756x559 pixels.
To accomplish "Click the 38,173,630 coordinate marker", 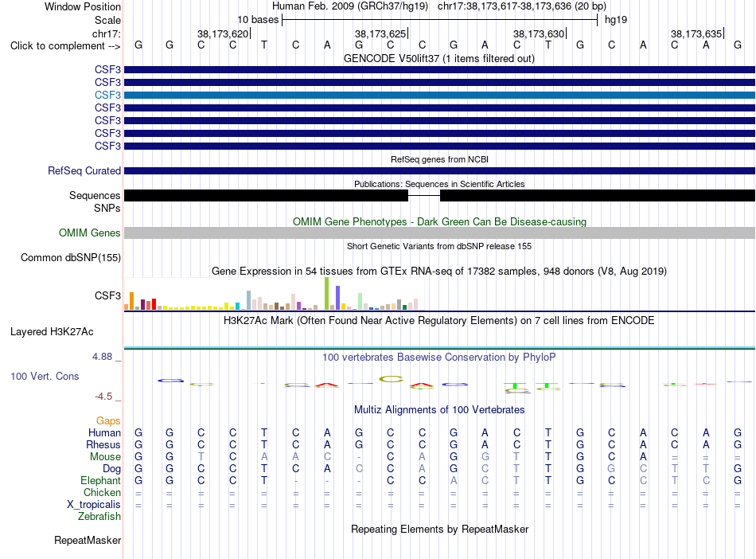I will pyautogui.click(x=539, y=33).
